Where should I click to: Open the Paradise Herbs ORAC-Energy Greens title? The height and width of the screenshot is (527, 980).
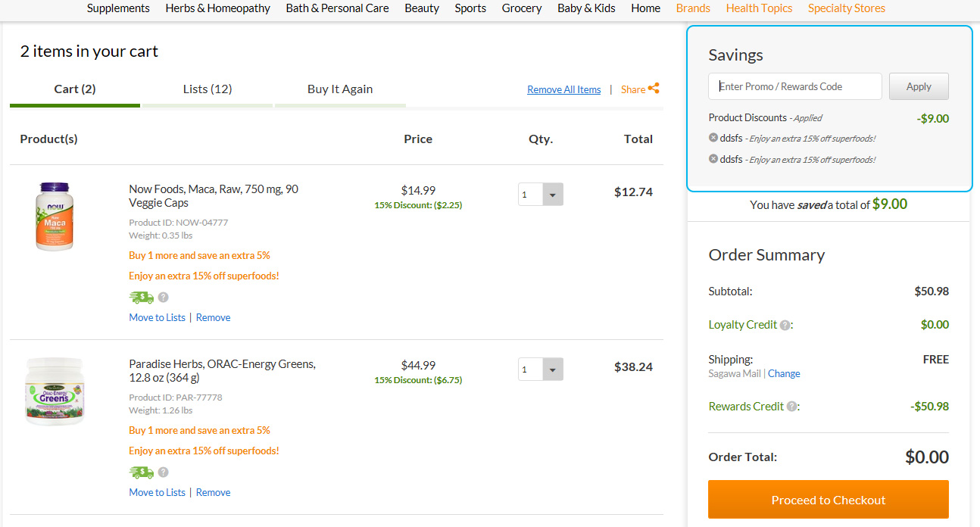223,371
